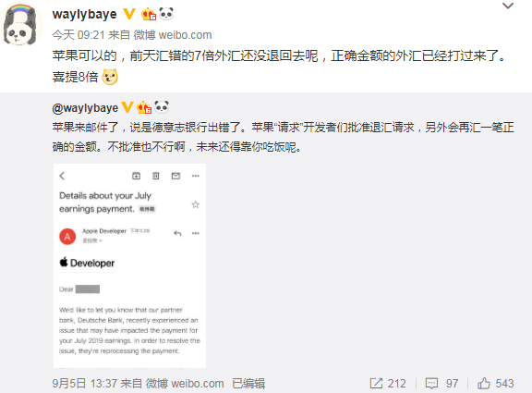Open the 97 comments on the quoted post
This screenshot has height=393, width=532.
pyautogui.click(x=441, y=384)
